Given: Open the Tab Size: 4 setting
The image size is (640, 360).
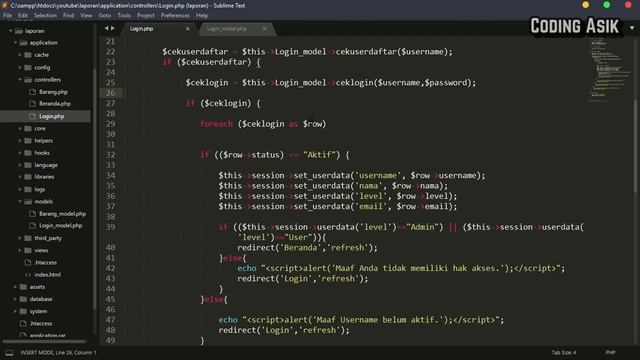Looking at the screenshot, I should (x=564, y=352).
